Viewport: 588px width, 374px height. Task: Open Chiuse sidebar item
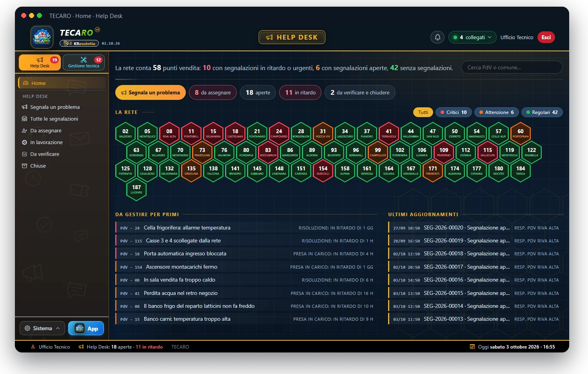tap(62, 166)
